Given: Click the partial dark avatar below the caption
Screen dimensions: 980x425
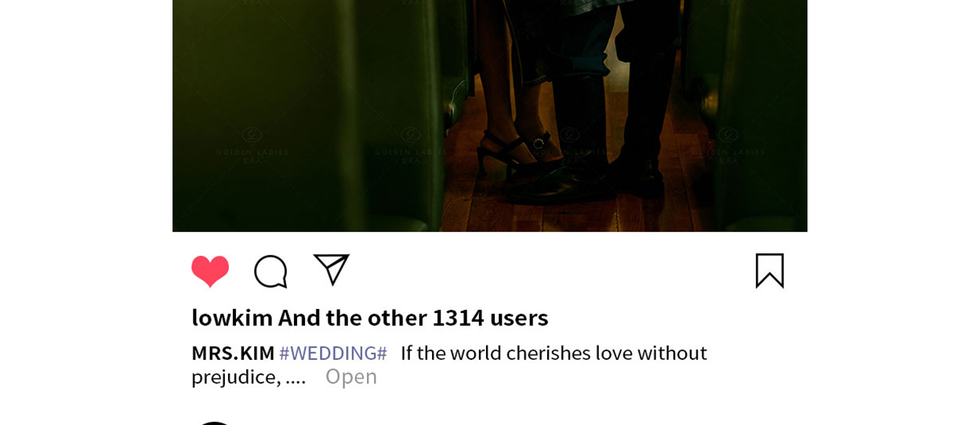Looking at the screenshot, I should (x=213, y=423).
